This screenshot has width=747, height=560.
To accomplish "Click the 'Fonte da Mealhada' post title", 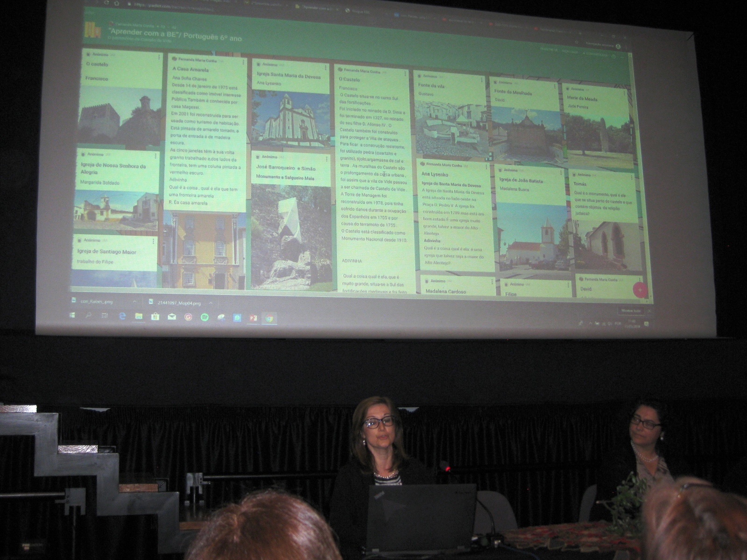I will pos(513,92).
